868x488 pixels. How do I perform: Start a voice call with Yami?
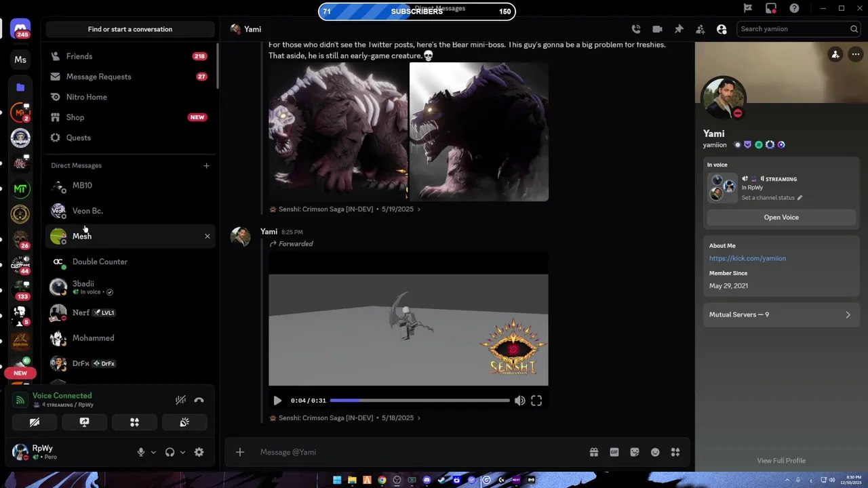pos(635,29)
